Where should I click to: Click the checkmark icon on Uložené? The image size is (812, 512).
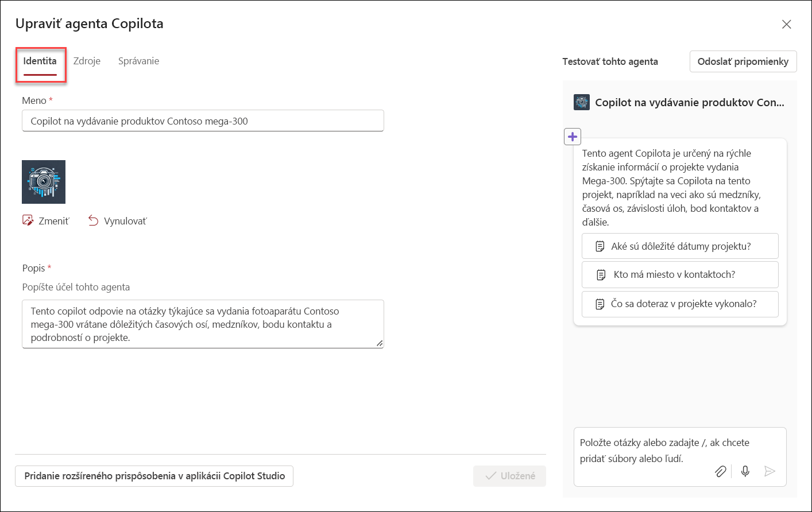490,476
